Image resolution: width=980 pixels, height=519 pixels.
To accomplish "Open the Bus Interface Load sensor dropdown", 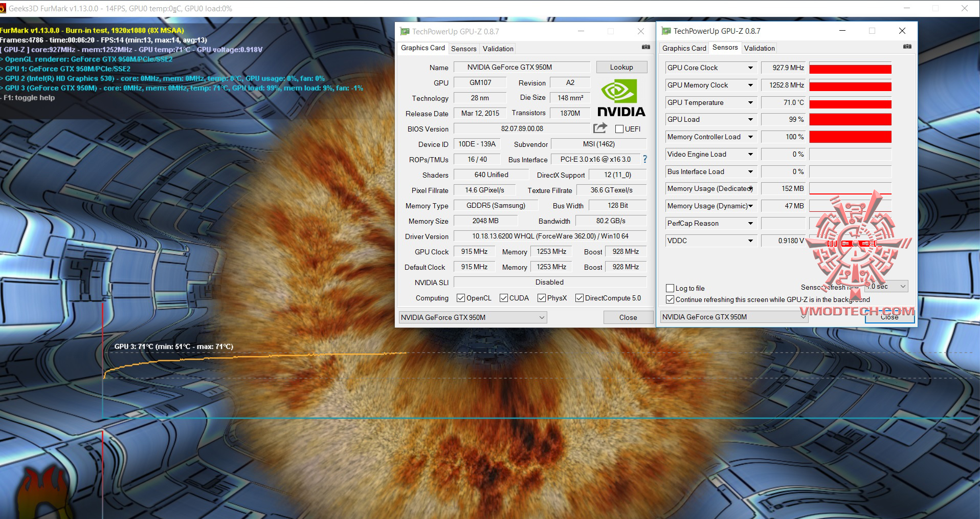I will [750, 171].
